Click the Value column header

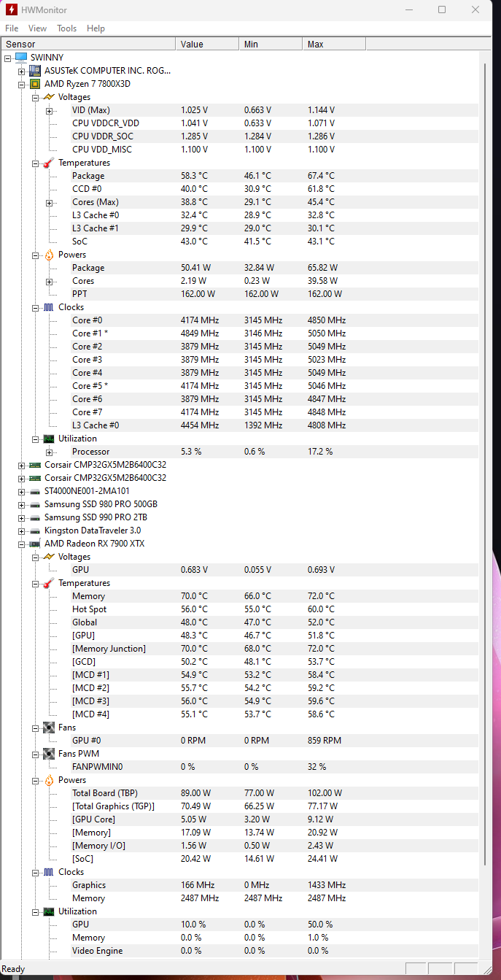(x=207, y=45)
